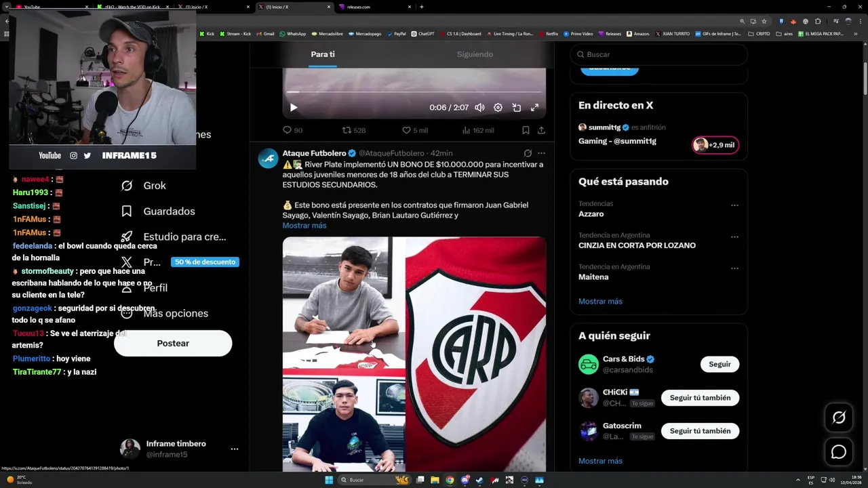The height and width of the screenshot is (488, 868).
Task: Open a new browser tab
Action: pos(422,7)
